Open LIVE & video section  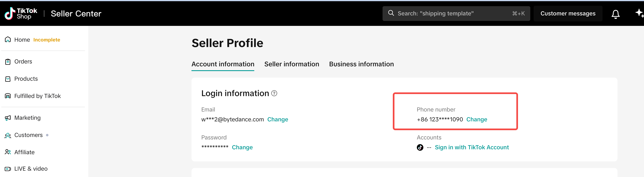click(x=31, y=169)
